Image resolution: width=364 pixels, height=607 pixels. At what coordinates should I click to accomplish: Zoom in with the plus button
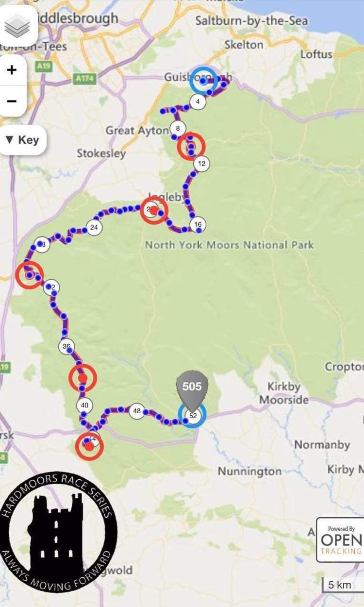(12, 70)
